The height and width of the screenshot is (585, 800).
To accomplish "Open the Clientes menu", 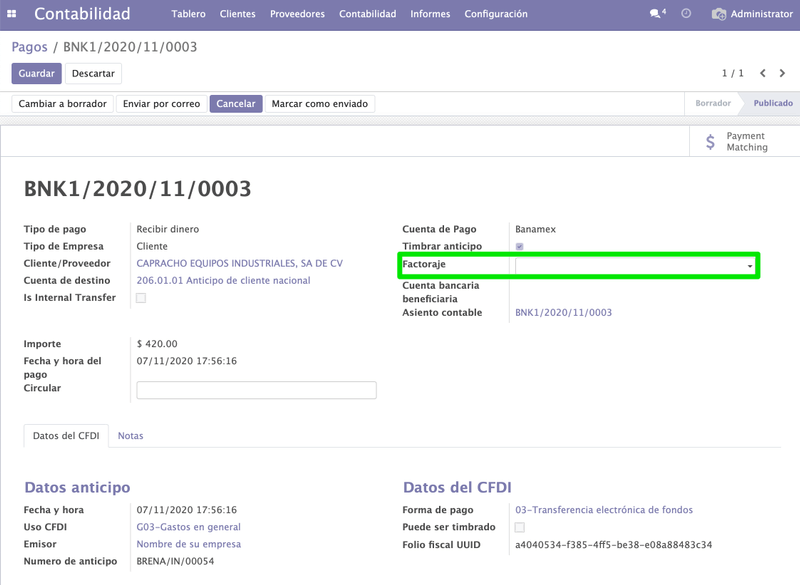I will tap(237, 14).
